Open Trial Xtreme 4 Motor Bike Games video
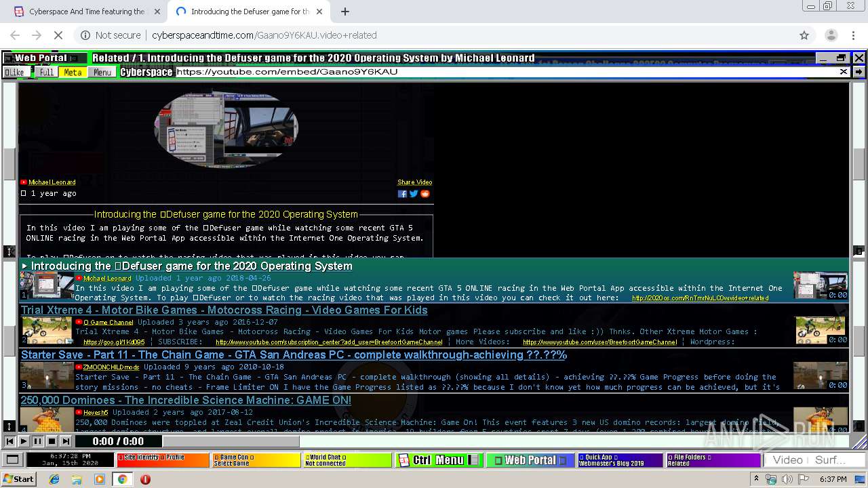 224,310
